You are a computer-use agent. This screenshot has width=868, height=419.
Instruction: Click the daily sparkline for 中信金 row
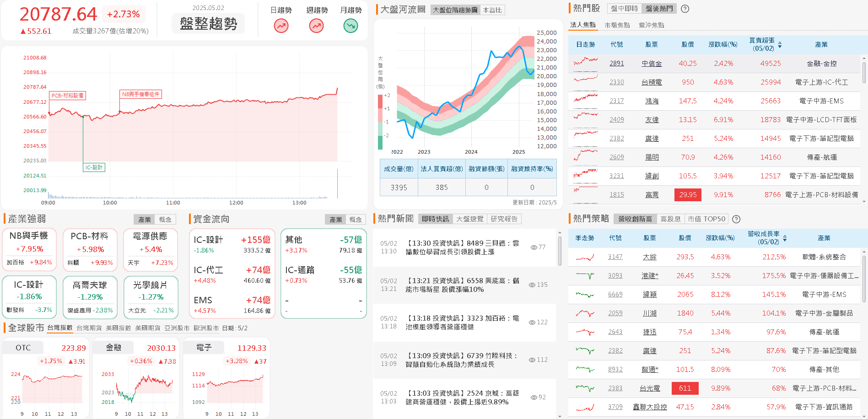(x=586, y=64)
